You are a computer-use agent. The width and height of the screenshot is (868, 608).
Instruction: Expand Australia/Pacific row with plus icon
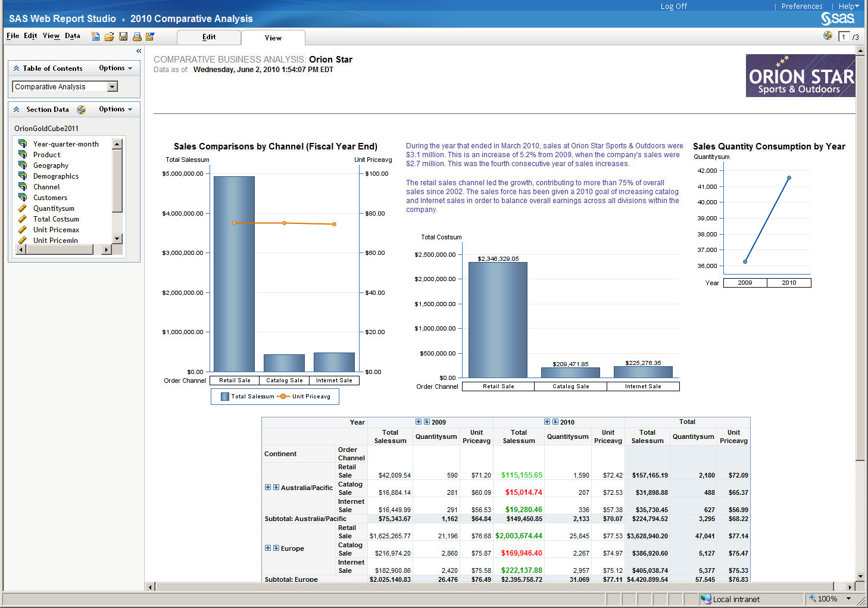[268, 487]
